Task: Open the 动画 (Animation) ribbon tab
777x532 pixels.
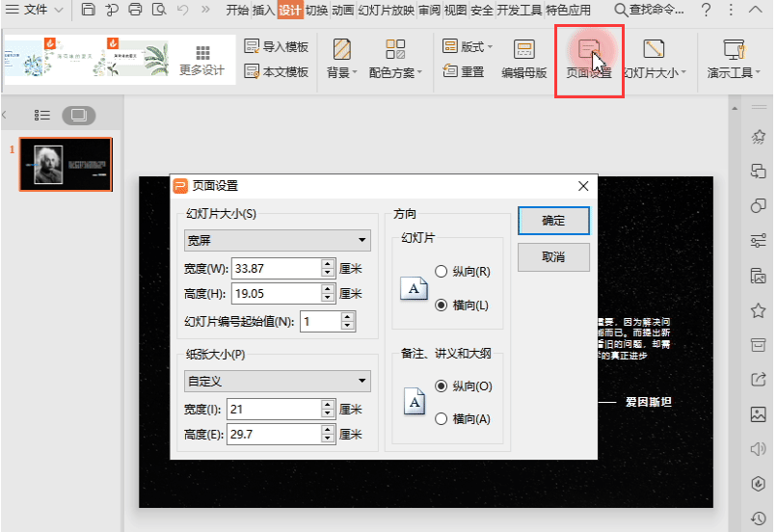Action: 342,10
